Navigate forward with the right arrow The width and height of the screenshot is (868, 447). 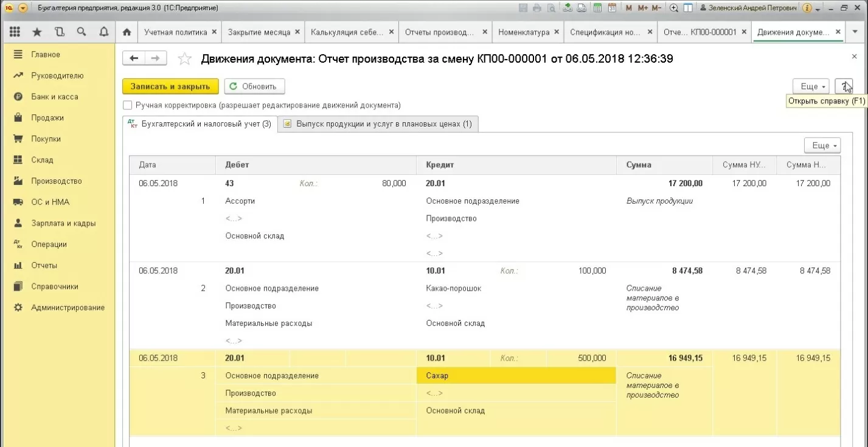click(x=156, y=58)
